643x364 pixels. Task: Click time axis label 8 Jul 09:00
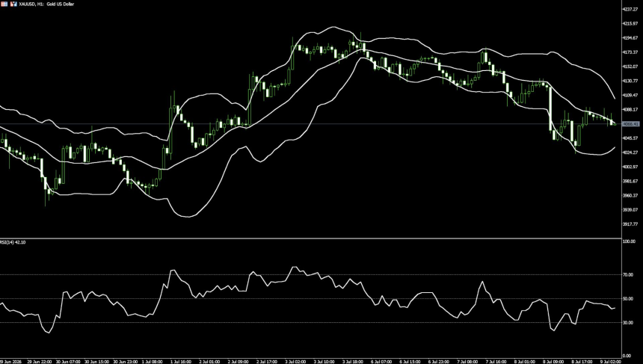point(553,362)
